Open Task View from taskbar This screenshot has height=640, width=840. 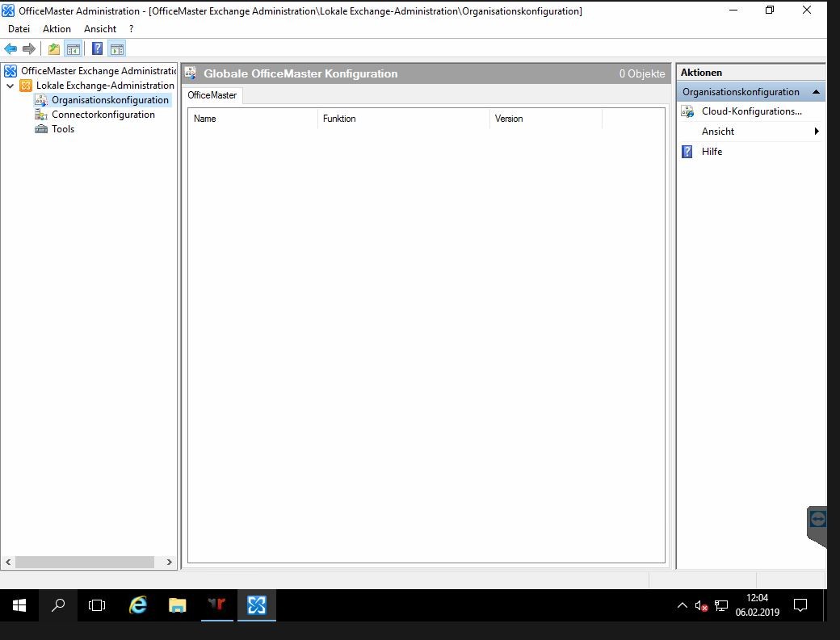[x=97, y=605]
